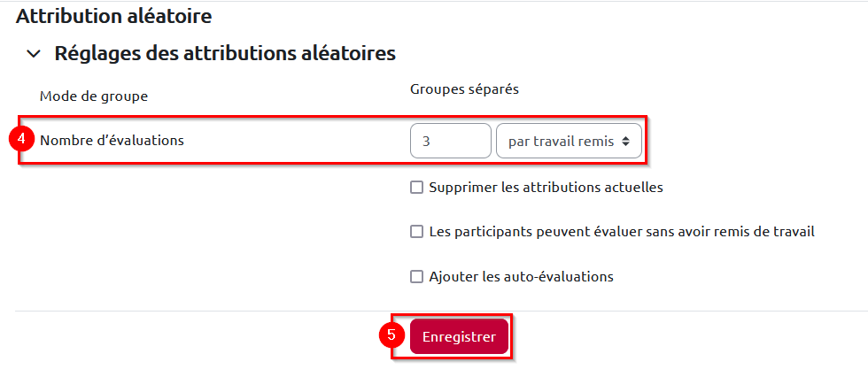Image resolution: width=868 pixels, height=377 pixels.
Task: Tick the evaluate without submitting work checkbox
Action: coord(417,232)
